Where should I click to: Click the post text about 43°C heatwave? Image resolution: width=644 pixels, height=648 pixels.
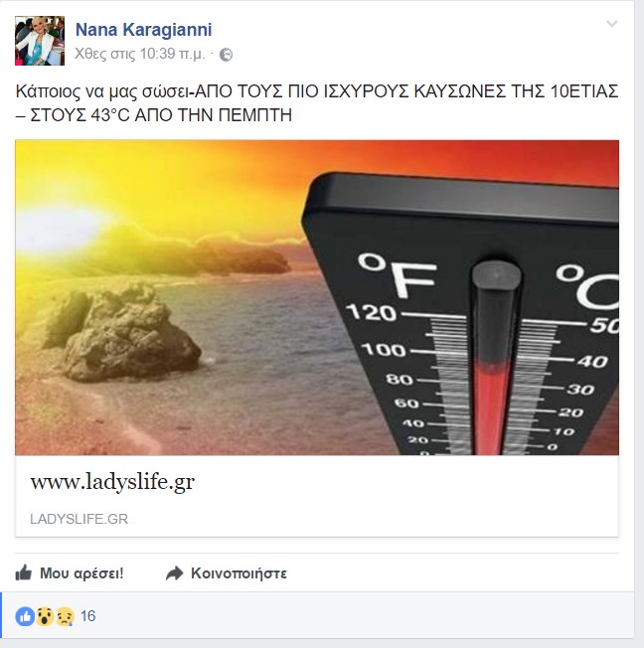317,103
